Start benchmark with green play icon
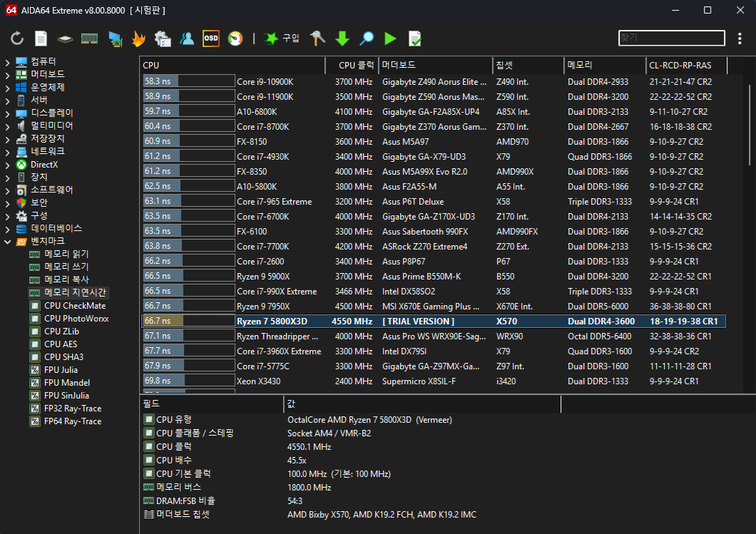The image size is (756, 534). tap(391, 38)
